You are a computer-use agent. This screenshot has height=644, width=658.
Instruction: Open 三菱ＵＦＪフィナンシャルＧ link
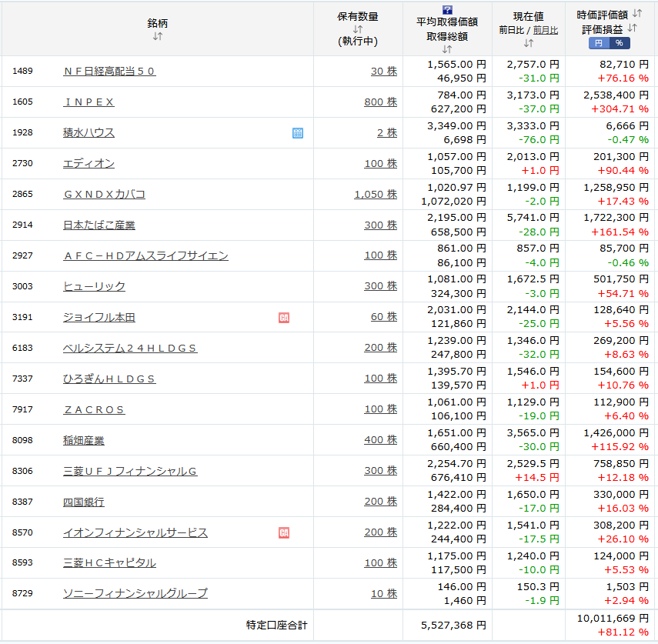click(130, 471)
